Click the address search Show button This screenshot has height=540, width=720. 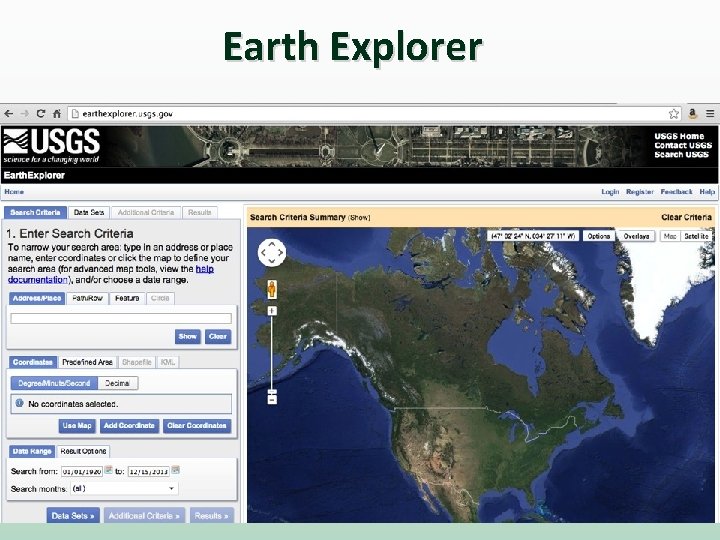click(x=188, y=337)
